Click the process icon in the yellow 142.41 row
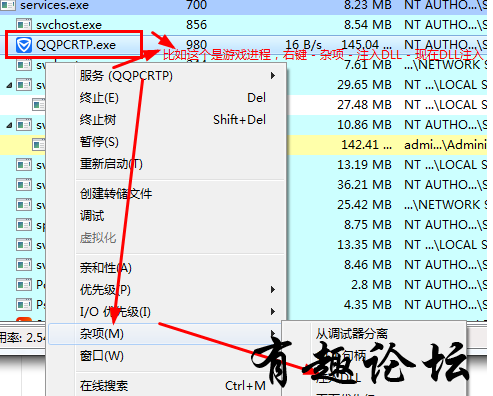This screenshot has height=396, width=493. point(39,145)
